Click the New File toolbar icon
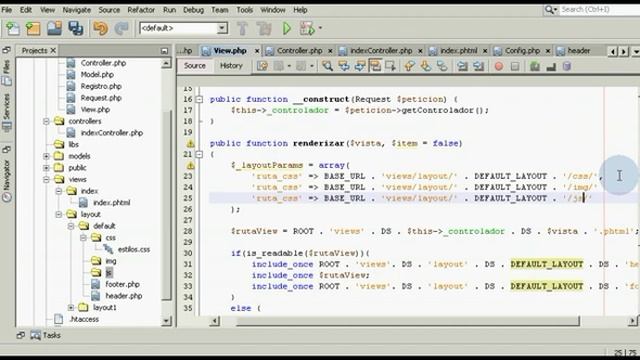Viewport: 640px width, 360px height. (x=12, y=28)
